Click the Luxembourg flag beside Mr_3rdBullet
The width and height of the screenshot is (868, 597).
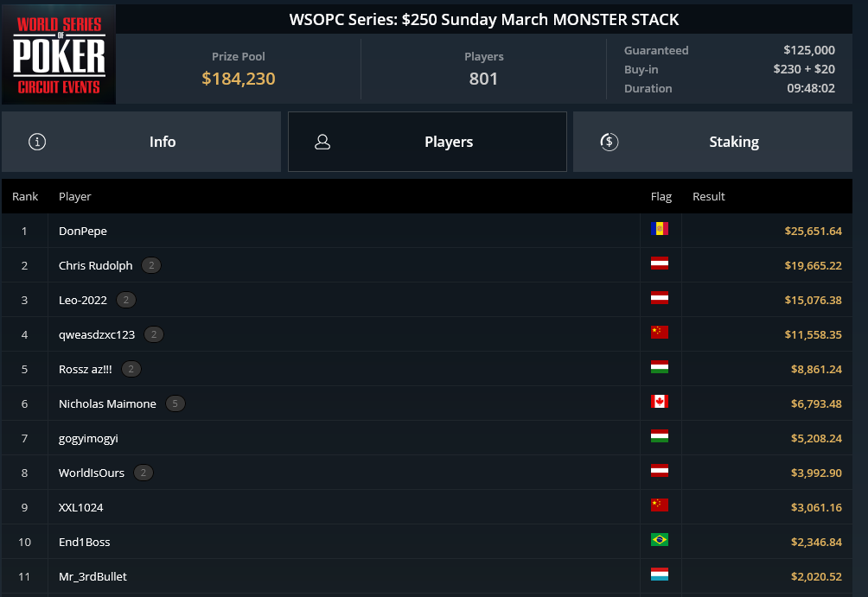[x=660, y=575]
